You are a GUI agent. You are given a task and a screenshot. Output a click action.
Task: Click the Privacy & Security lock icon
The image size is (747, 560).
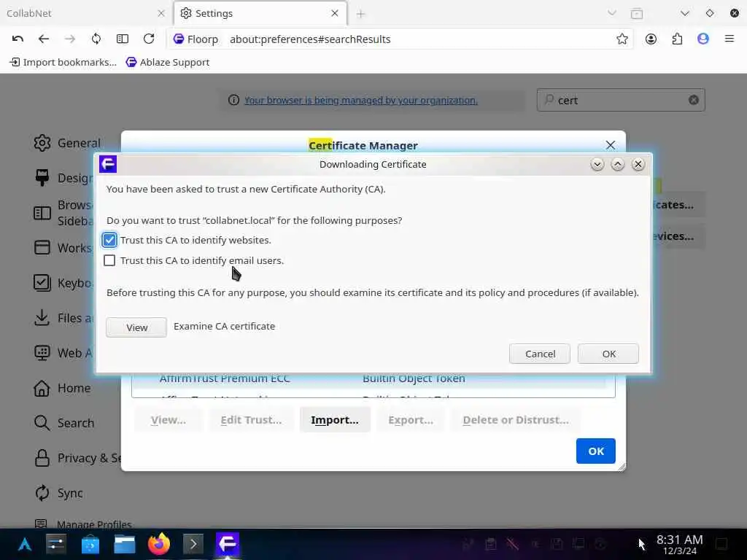[42, 458]
